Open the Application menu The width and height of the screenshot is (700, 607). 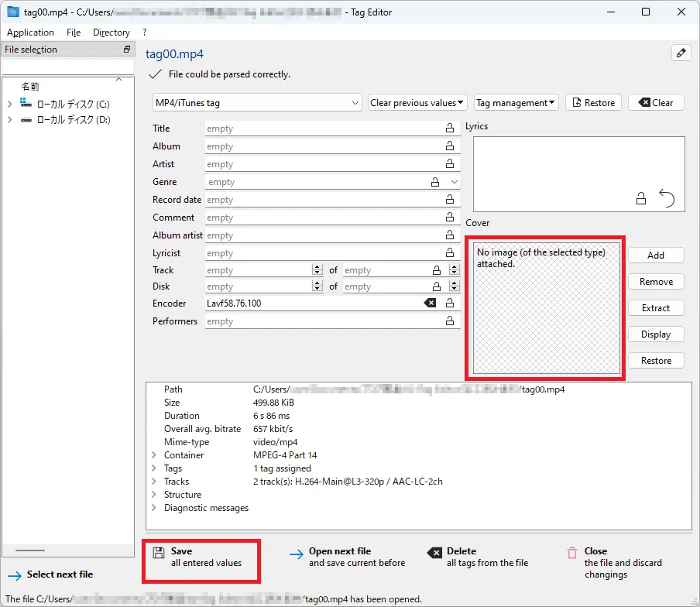tap(30, 33)
